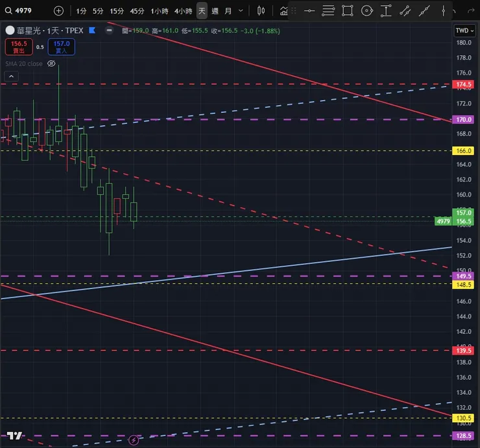Choose the 4小時 interval
This screenshot has width=480, height=448.
coord(183,11)
